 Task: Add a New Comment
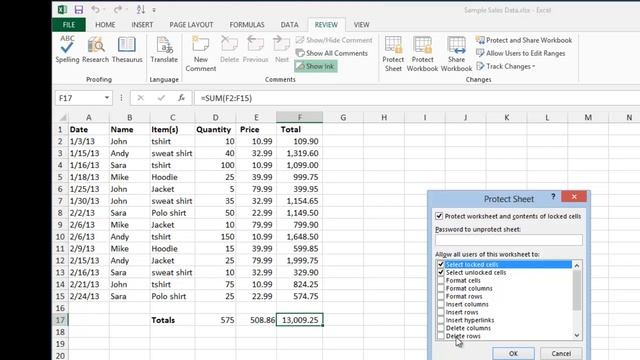coord(200,54)
